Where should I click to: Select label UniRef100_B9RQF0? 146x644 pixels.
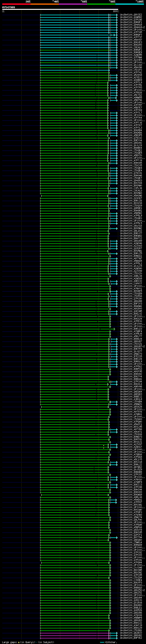point(131,35)
